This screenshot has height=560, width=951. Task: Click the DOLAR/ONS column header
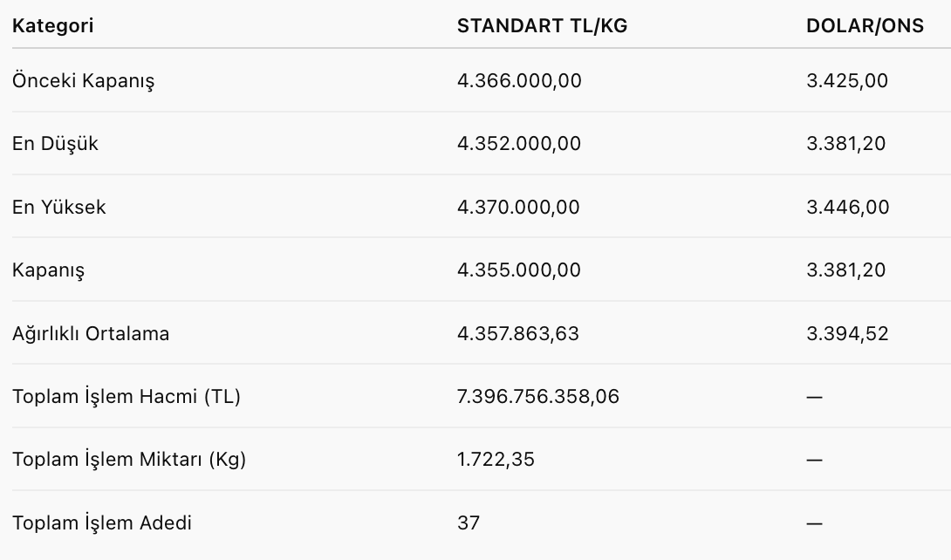[x=865, y=25]
